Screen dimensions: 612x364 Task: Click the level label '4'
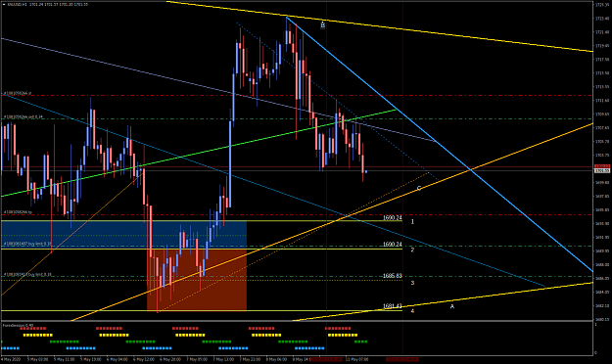(x=412, y=311)
